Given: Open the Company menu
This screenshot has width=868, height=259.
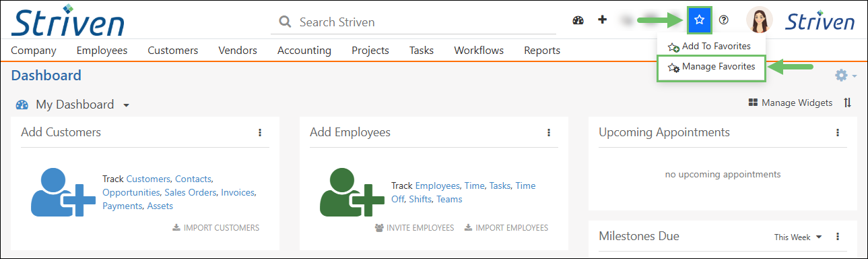Looking at the screenshot, I should click(x=34, y=50).
